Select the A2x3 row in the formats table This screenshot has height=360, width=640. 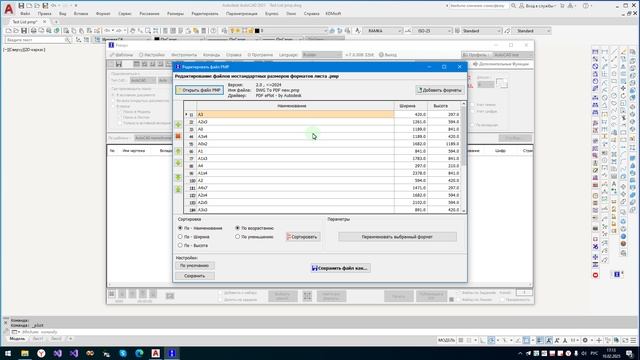[x=323, y=122]
